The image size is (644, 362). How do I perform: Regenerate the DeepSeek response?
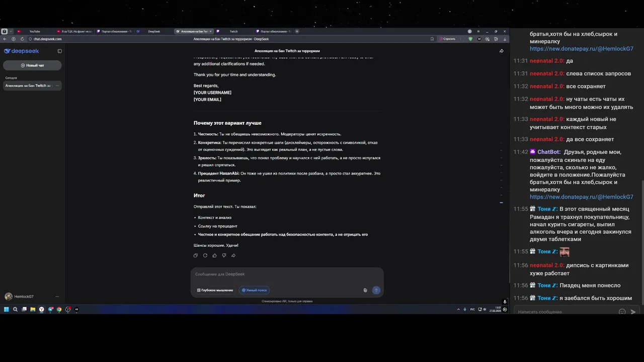pos(205,255)
